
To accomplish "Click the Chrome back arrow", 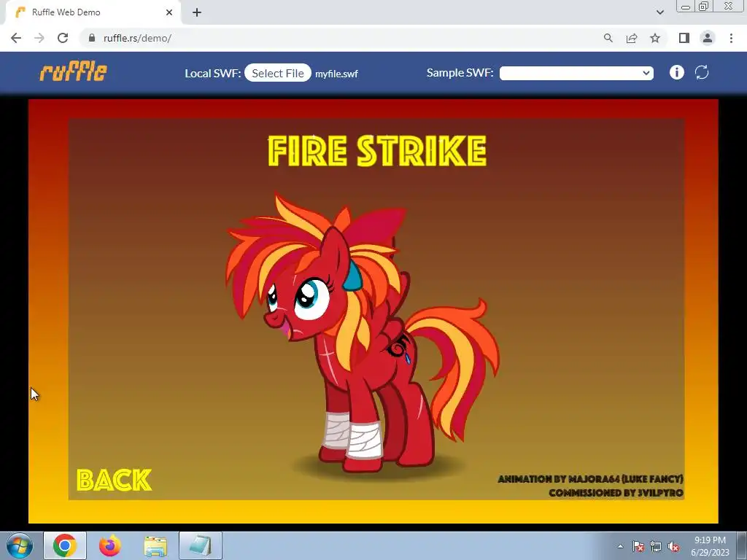I will click(16, 38).
